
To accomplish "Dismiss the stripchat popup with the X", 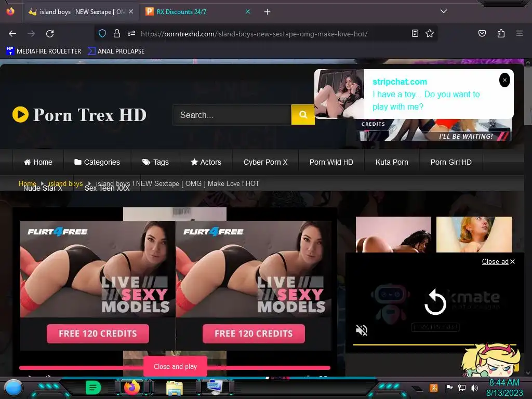I will click(504, 80).
